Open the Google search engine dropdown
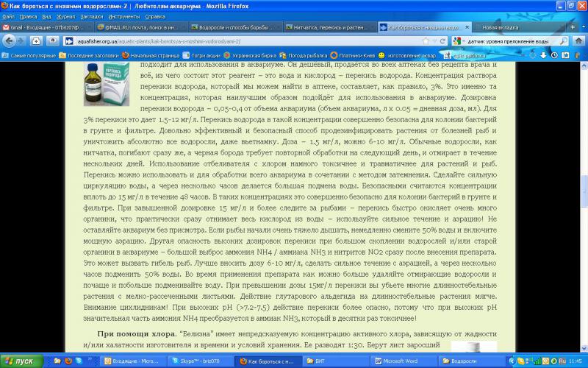This screenshot has height=368, width=588. click(x=458, y=41)
